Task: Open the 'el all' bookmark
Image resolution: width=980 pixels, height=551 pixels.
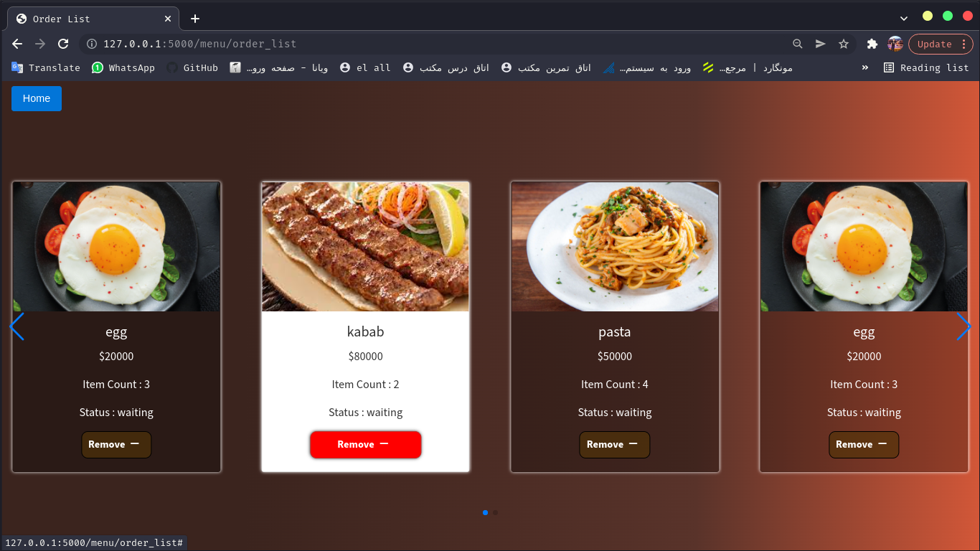Action: click(365, 67)
